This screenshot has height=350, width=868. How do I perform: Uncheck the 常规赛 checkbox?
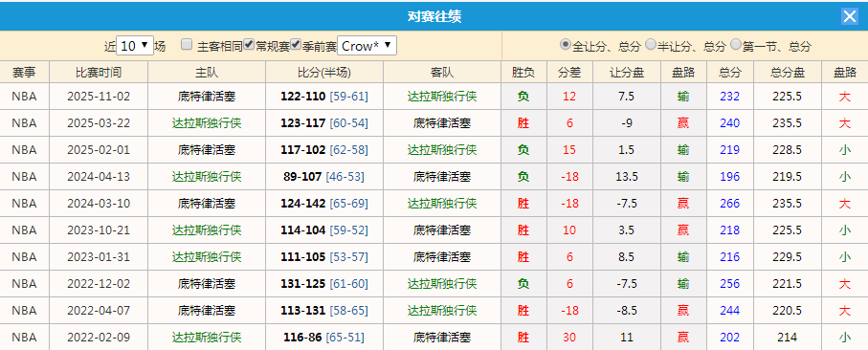click(249, 45)
